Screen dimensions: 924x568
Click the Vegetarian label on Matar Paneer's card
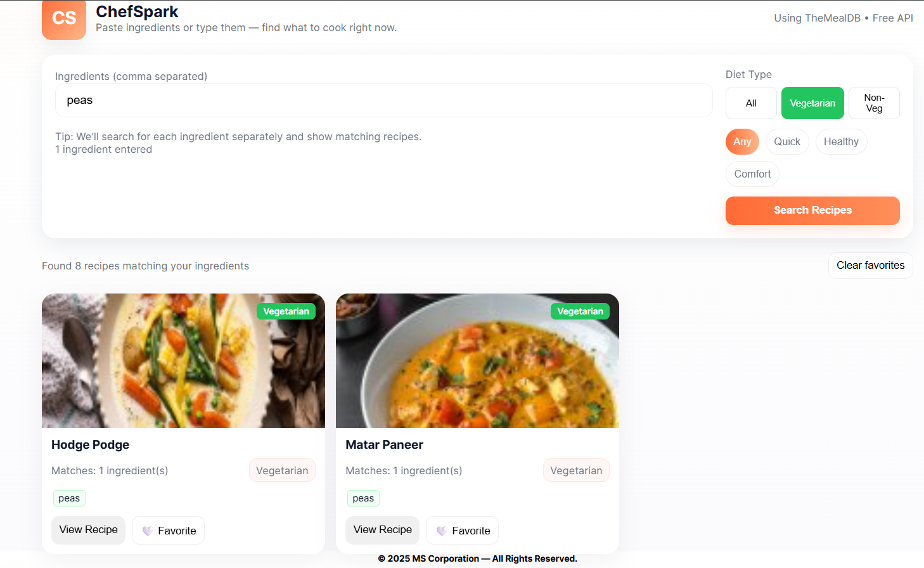pyautogui.click(x=575, y=470)
